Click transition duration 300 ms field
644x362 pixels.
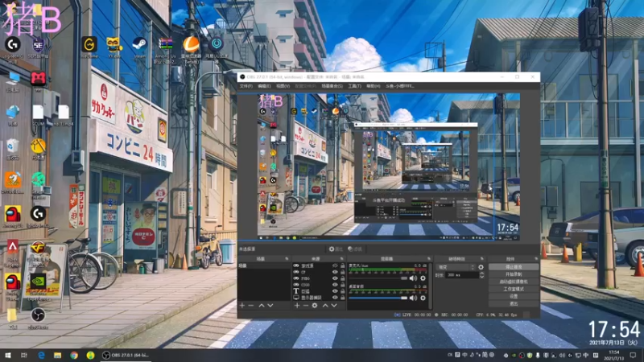click(x=462, y=275)
